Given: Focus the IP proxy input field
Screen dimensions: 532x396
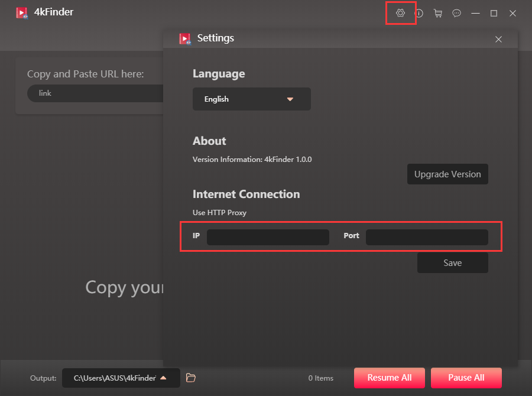Looking at the screenshot, I should point(267,237).
